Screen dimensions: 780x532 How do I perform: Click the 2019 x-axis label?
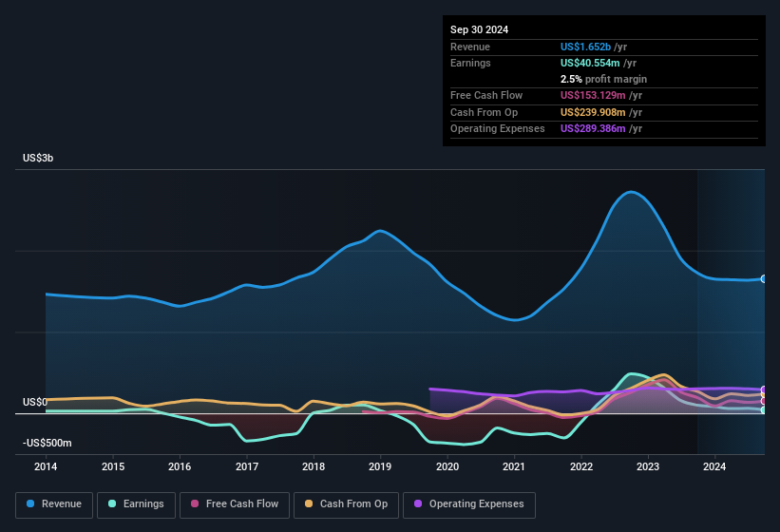pos(380,466)
